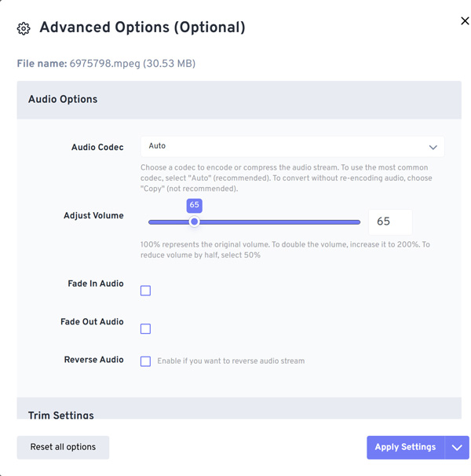The image size is (471, 476).
Task: Click the codec help text mentioning "Copy"
Action: coord(287,178)
